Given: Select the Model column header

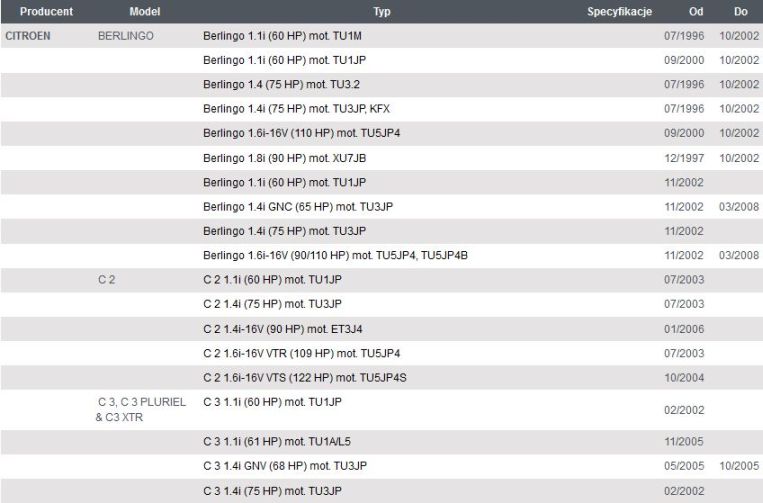Looking at the screenshot, I should (145, 11).
